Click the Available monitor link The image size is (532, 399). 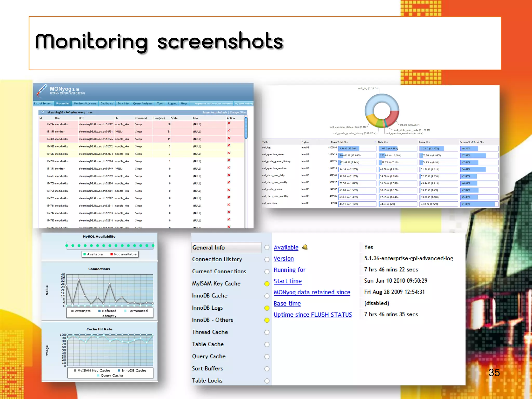click(x=286, y=248)
